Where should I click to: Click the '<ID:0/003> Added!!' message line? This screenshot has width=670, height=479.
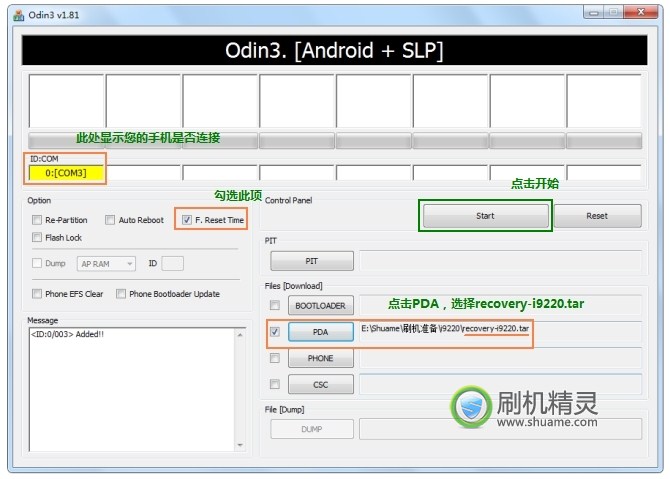pyautogui.click(x=68, y=334)
